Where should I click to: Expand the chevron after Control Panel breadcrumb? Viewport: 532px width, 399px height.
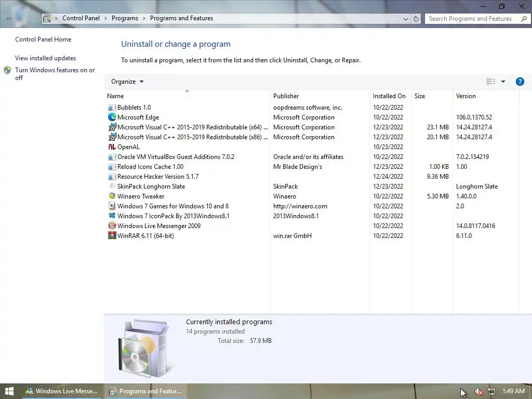[105, 18]
